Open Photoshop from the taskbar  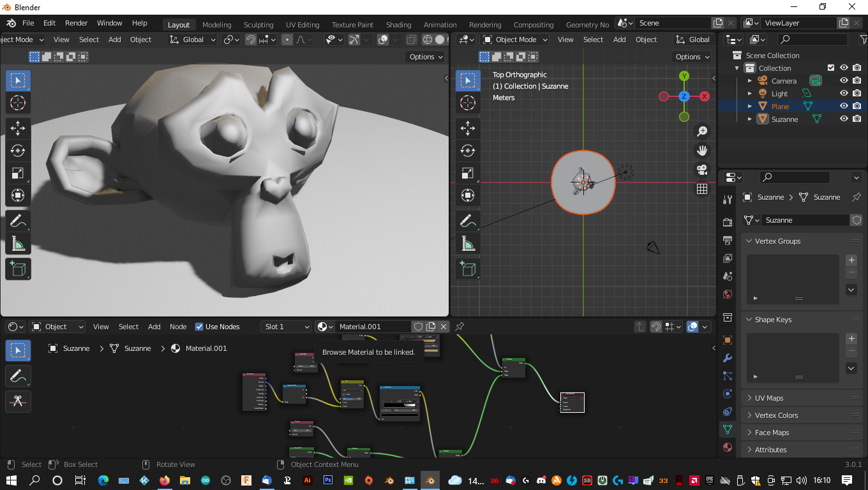pyautogui.click(x=328, y=480)
